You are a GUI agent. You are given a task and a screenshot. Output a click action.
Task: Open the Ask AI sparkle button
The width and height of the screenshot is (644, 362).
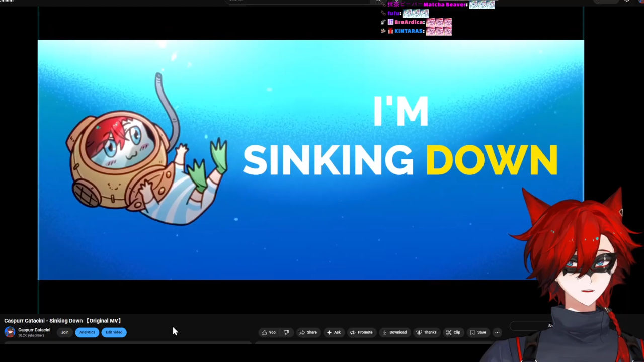(334, 332)
